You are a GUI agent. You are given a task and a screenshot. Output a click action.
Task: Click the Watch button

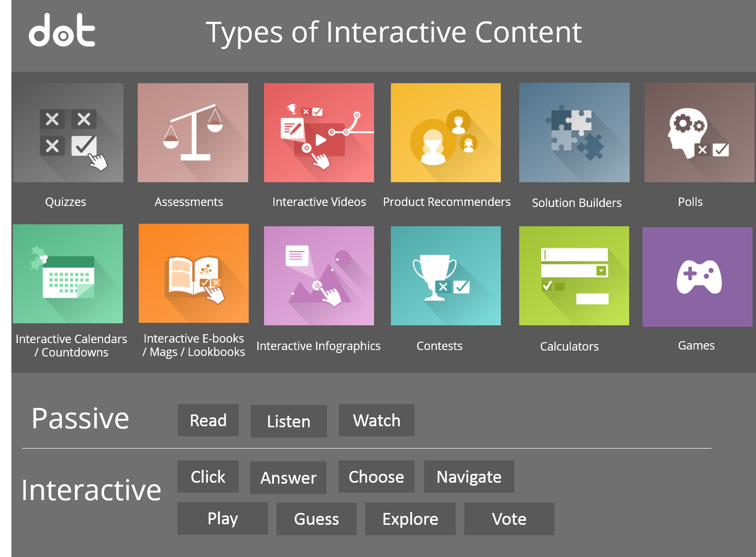pos(377,420)
